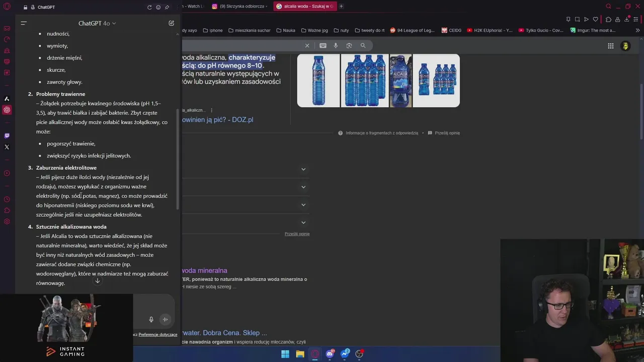Open the Alcalia multi-bottle pack image
The height and width of the screenshot is (362, 644).
365,80
